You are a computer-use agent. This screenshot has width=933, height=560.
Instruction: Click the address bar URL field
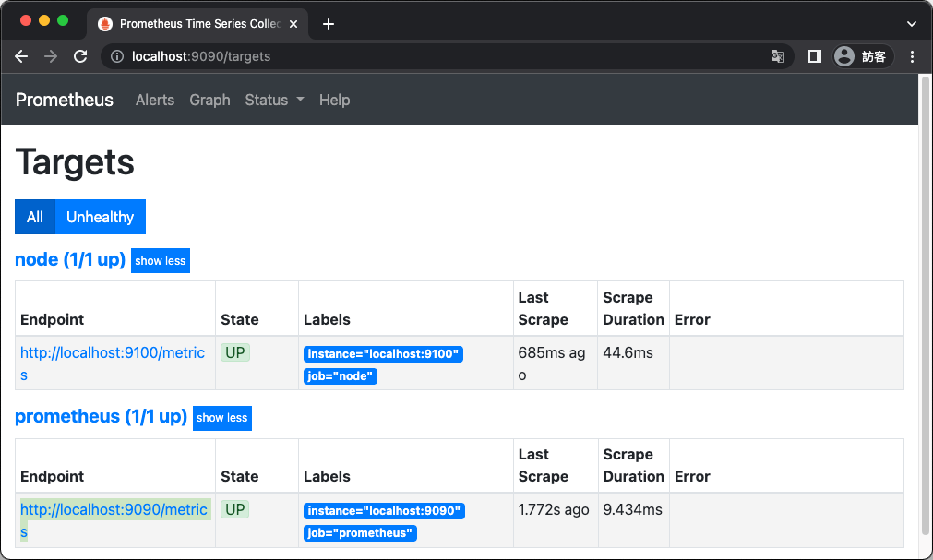point(447,56)
